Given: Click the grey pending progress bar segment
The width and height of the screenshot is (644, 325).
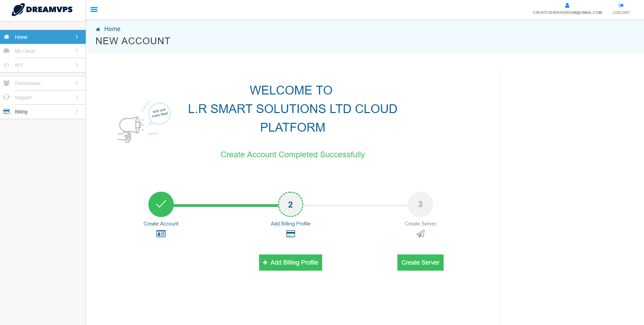Looking at the screenshot, I should (356, 205).
